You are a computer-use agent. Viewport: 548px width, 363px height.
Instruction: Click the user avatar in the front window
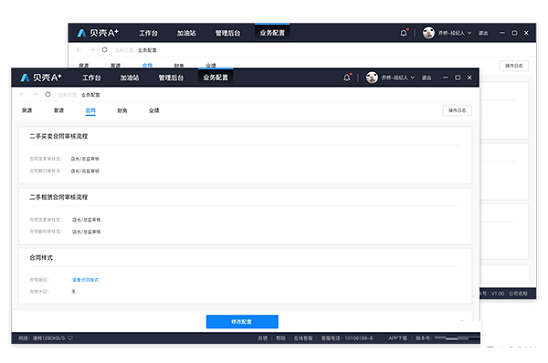click(372, 78)
